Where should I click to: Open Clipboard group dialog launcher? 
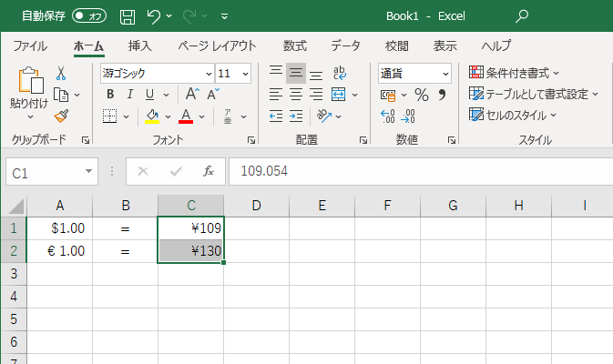tap(86, 140)
